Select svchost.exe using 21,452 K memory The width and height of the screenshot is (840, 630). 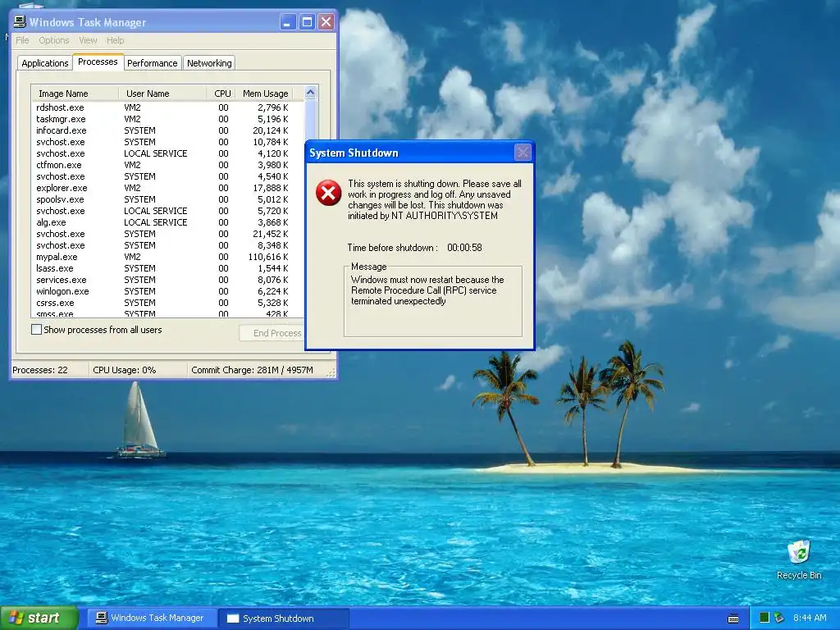coord(167,234)
